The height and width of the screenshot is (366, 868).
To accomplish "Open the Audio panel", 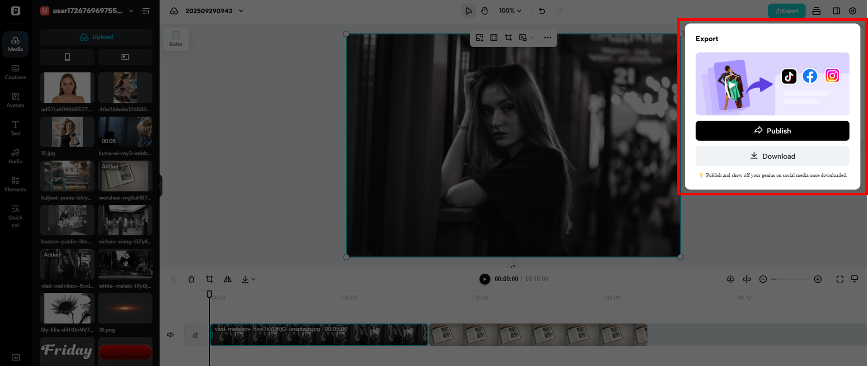I will [15, 156].
